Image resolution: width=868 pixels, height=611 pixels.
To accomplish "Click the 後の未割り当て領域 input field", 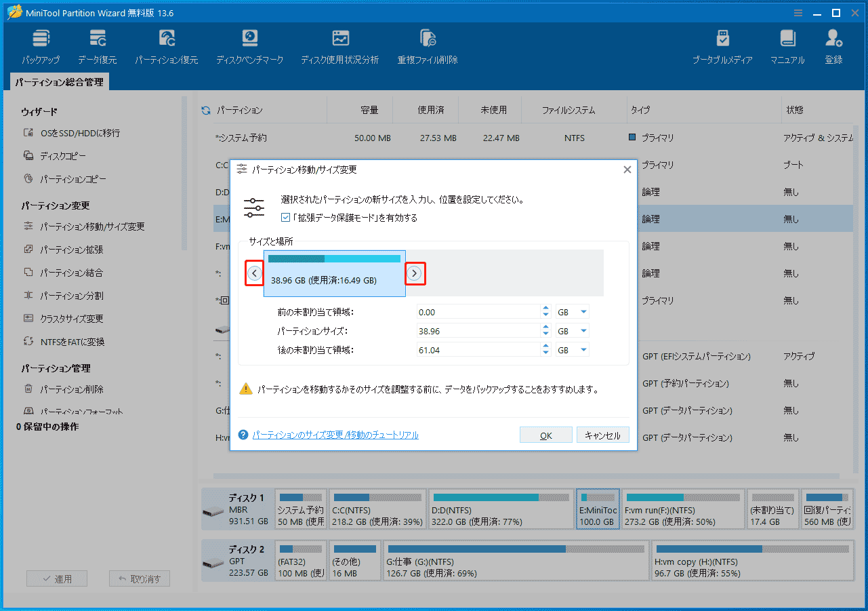I will 478,350.
